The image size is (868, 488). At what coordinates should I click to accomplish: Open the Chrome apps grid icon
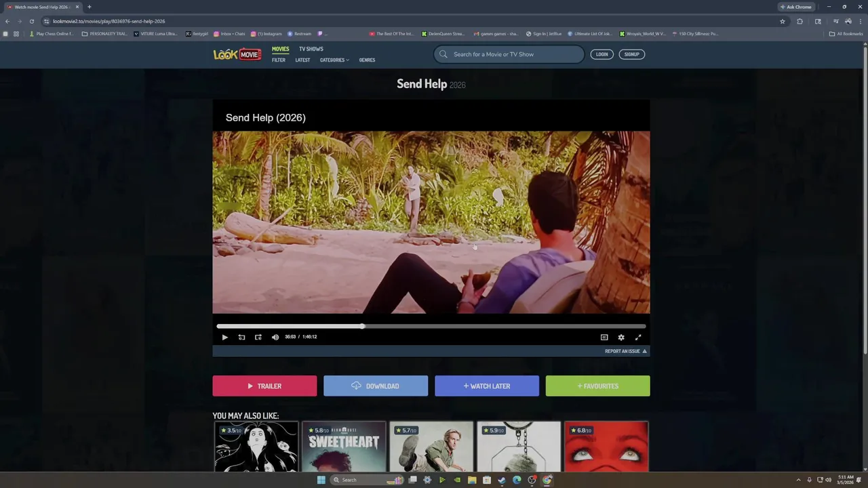[x=16, y=33]
